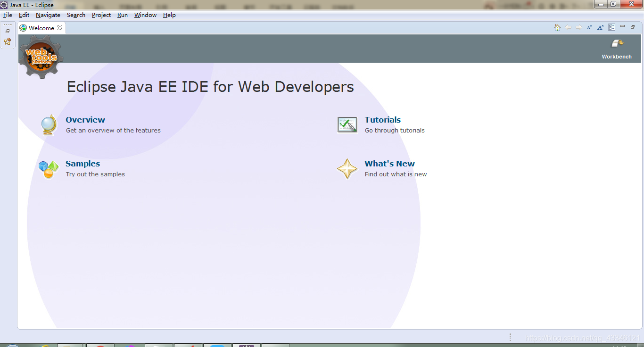
Task: Click the What's New star icon
Action: [347, 169]
